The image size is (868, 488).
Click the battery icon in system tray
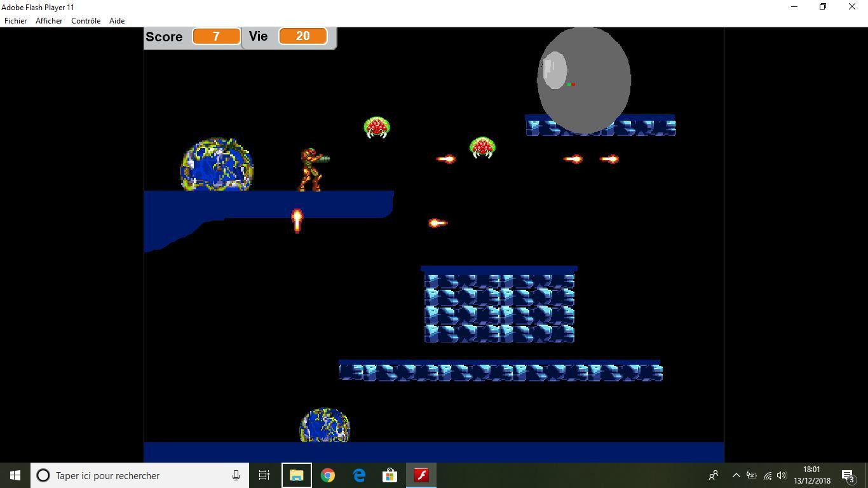click(x=751, y=475)
